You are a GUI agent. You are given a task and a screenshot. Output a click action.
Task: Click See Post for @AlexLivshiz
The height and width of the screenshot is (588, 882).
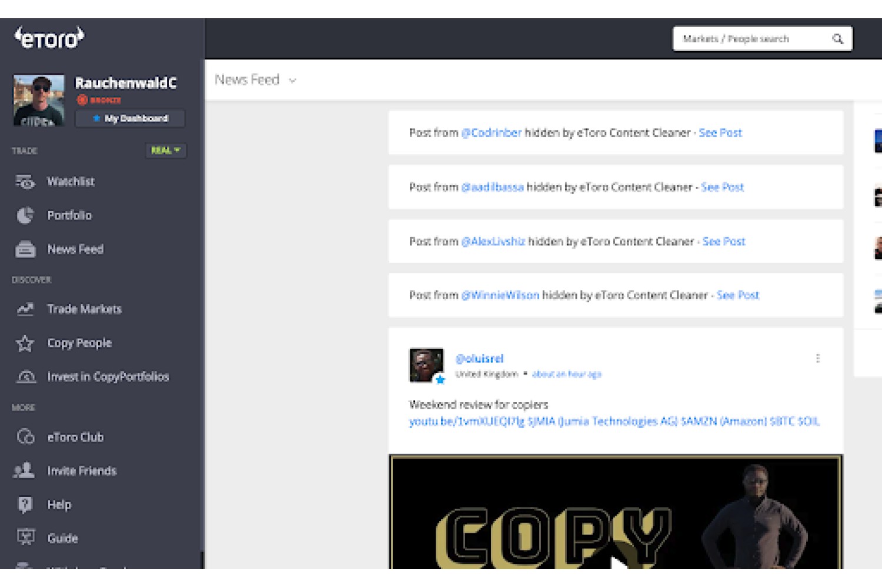pos(724,241)
